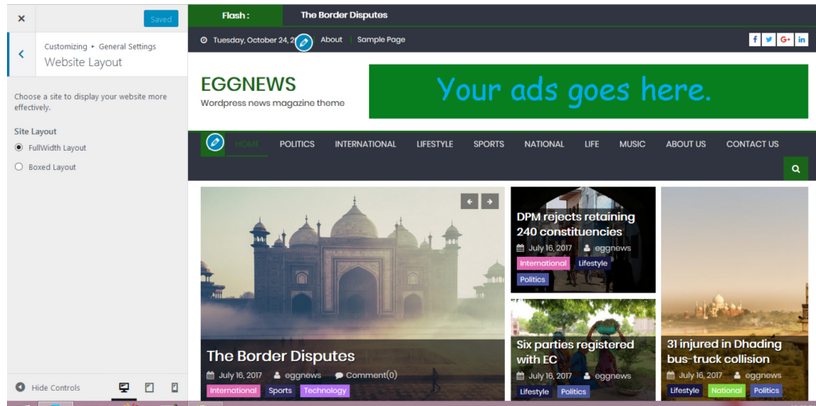The width and height of the screenshot is (816, 406).
Task: Open the search icon in navigation bar
Action: point(795,169)
